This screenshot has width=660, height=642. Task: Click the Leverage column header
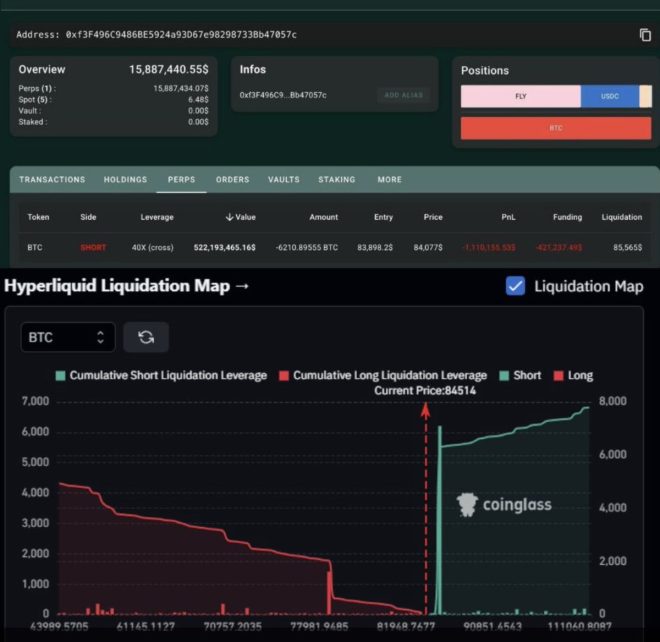point(157,217)
